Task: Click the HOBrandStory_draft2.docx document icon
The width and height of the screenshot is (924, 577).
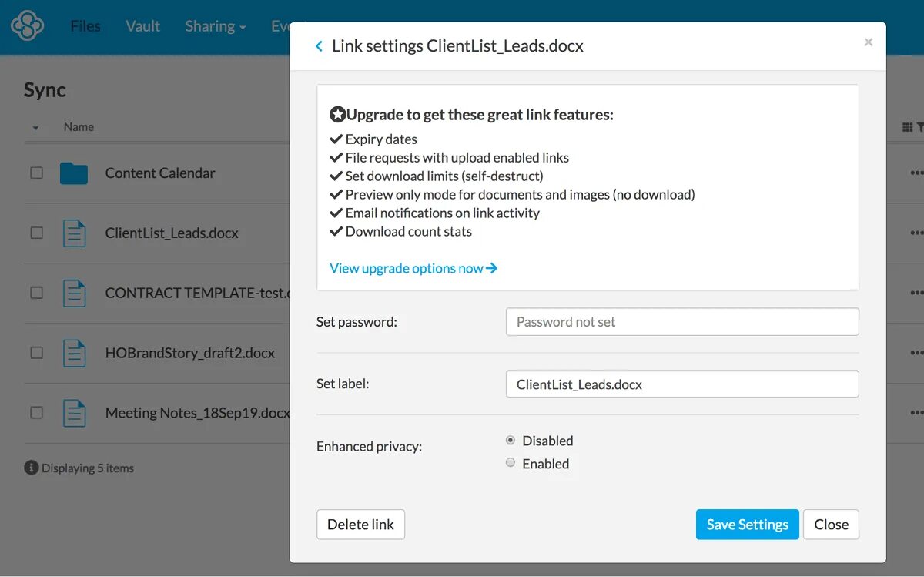Action: click(74, 353)
